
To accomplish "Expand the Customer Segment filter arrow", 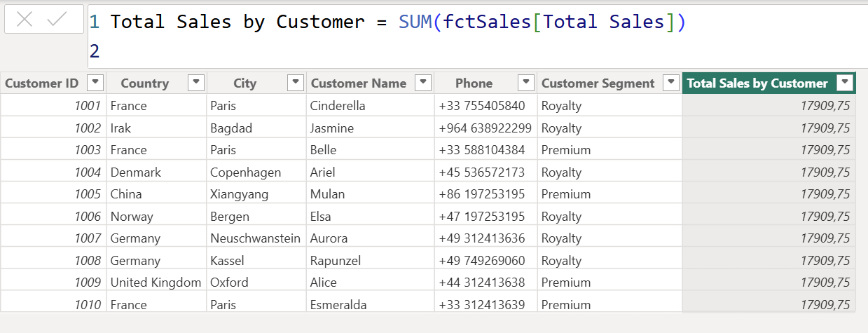I will pyautogui.click(x=671, y=83).
